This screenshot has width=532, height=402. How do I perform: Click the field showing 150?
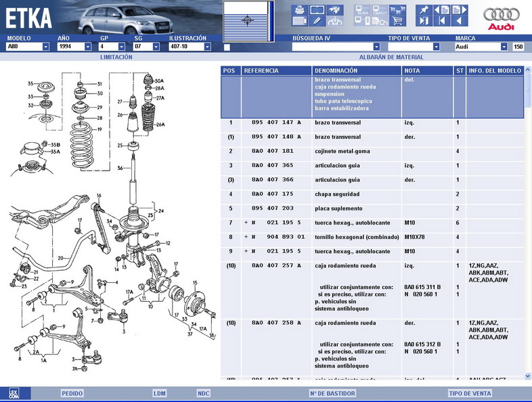coord(518,47)
